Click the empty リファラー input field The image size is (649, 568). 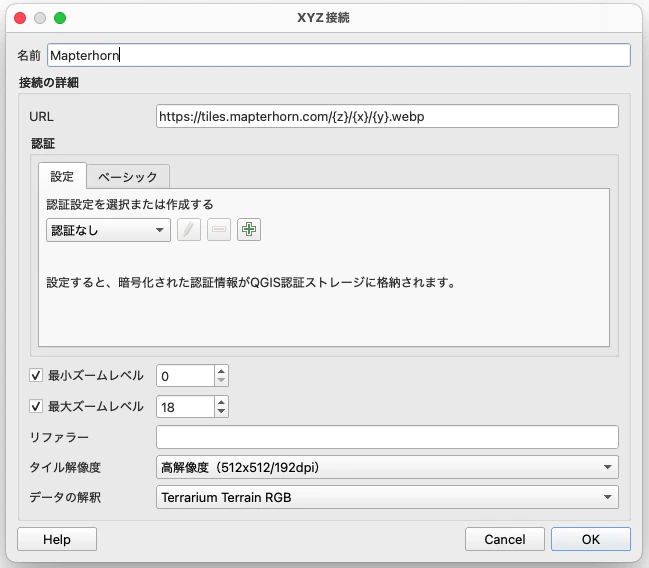point(387,437)
